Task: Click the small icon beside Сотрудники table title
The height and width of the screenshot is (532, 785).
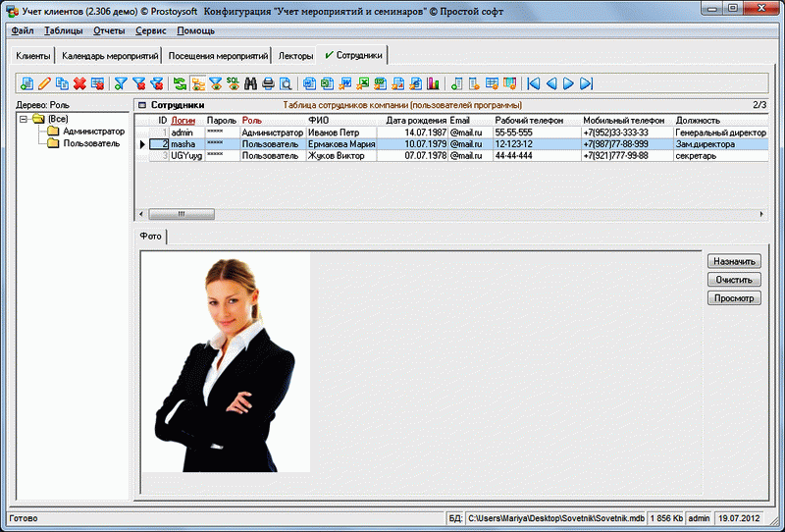Action: click(142, 105)
